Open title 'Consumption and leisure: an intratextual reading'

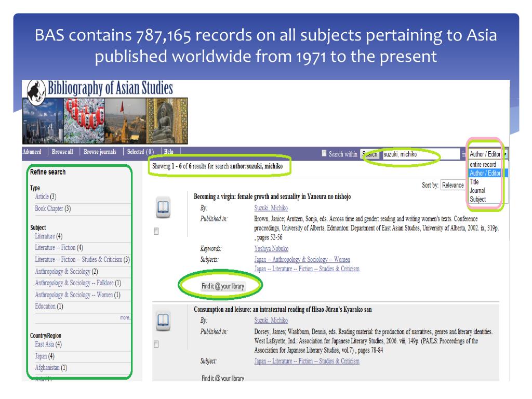pyautogui.click(x=283, y=310)
